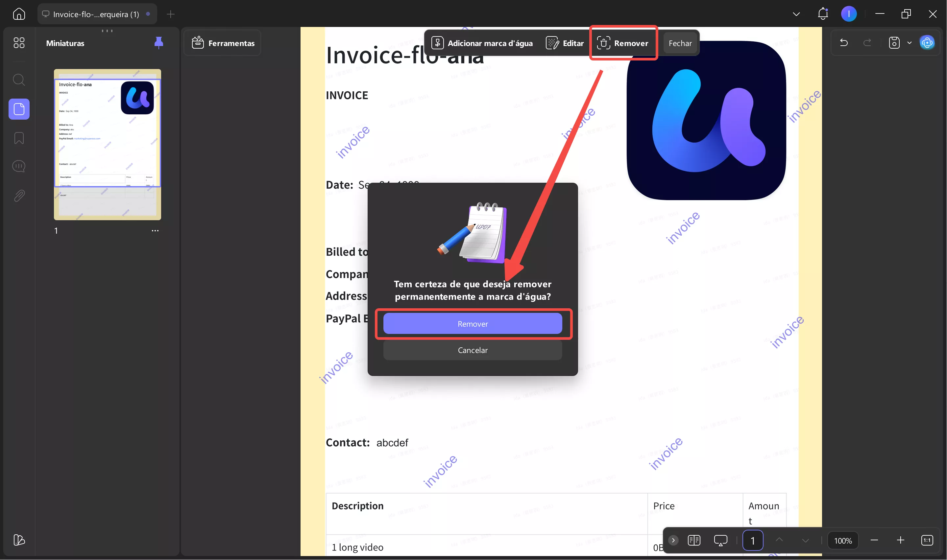Click the undo arrow icon
This screenshot has width=947, height=560.
[843, 43]
